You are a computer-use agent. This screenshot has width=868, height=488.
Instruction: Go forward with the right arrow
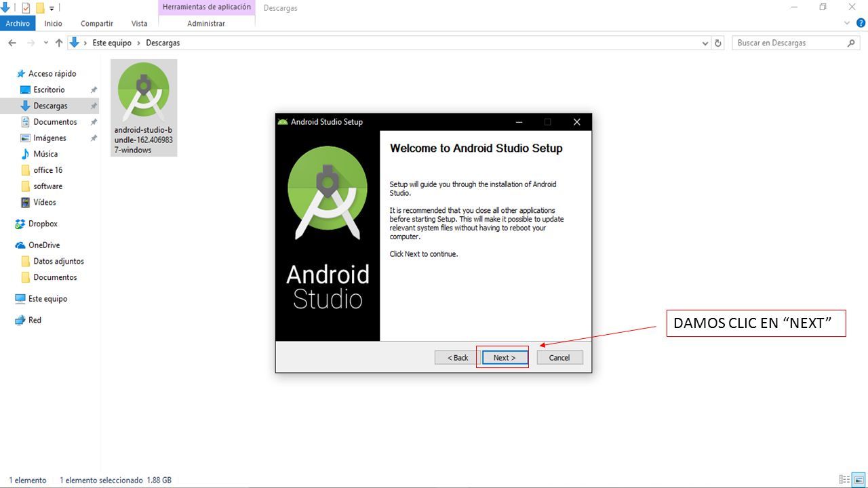click(x=31, y=43)
